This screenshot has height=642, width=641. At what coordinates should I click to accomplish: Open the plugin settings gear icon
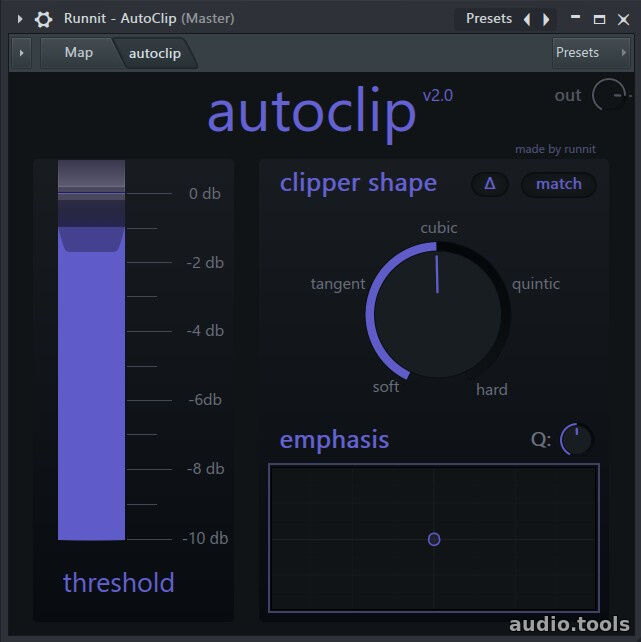coord(43,19)
